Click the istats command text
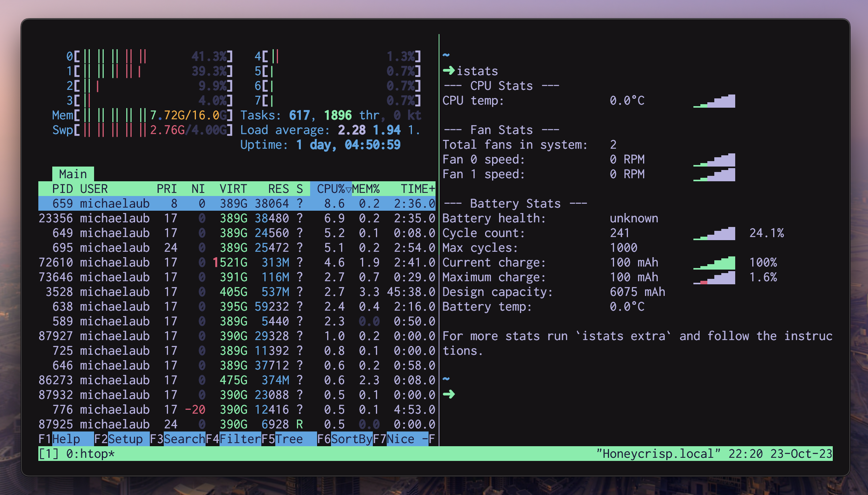This screenshot has height=495, width=868. coord(477,71)
